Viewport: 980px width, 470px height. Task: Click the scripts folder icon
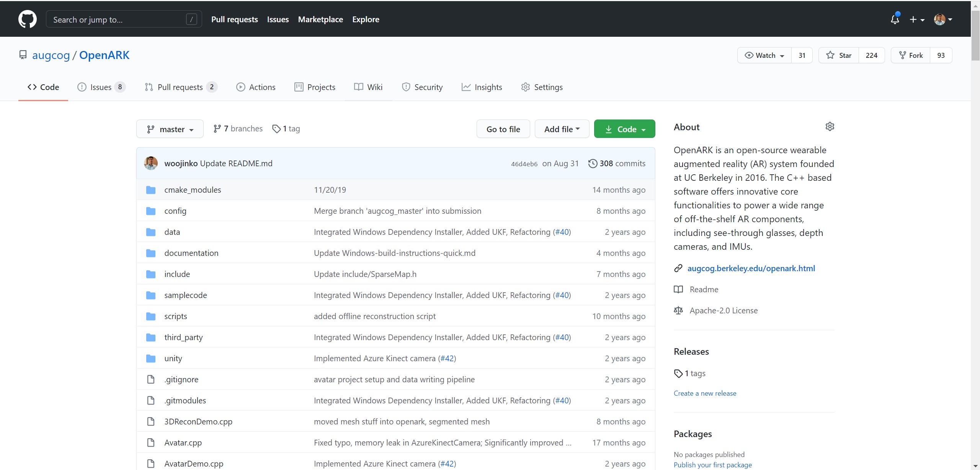click(x=151, y=316)
